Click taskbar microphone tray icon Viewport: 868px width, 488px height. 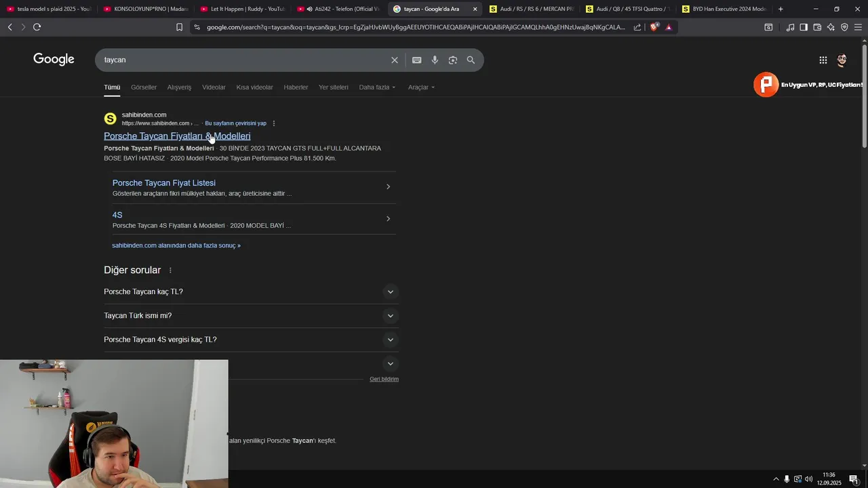tap(787, 479)
